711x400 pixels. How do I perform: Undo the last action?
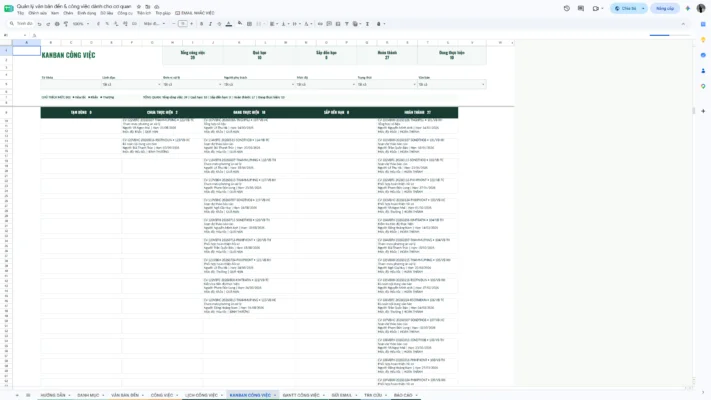[x=39, y=24]
